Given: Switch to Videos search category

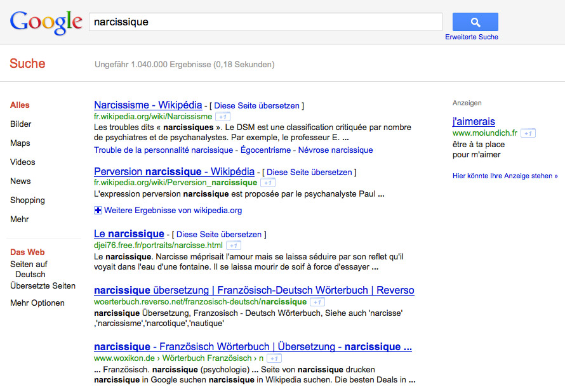Looking at the screenshot, I should tap(23, 162).
